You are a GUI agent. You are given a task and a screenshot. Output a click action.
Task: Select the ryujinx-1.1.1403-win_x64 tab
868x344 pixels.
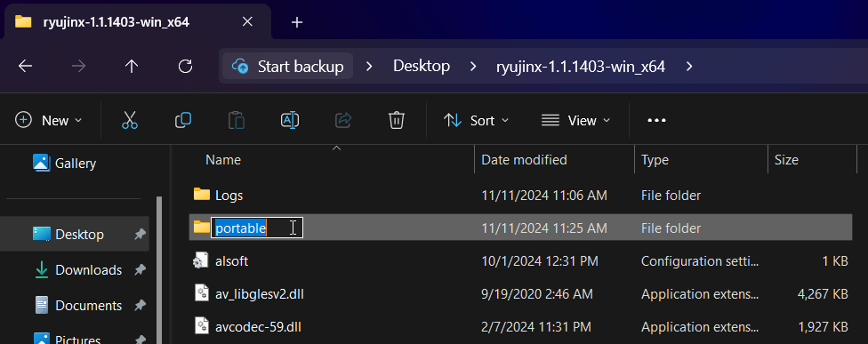coord(137,21)
